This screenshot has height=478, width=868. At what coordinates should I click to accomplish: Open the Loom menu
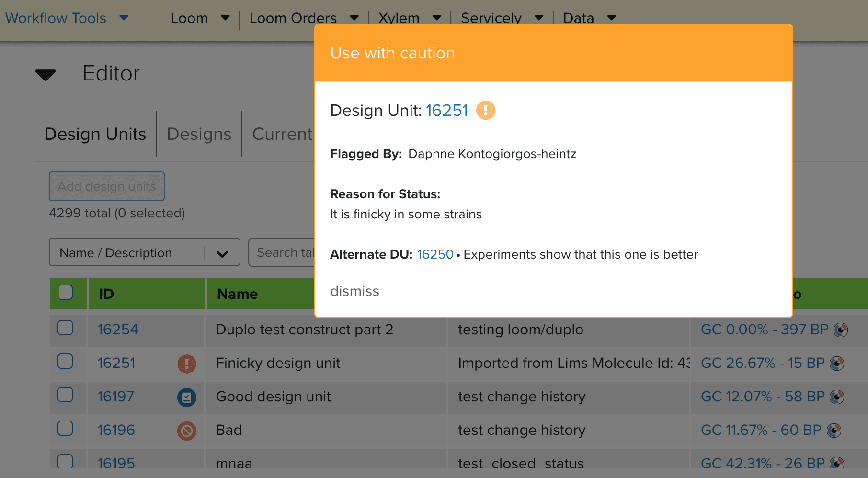click(200, 18)
